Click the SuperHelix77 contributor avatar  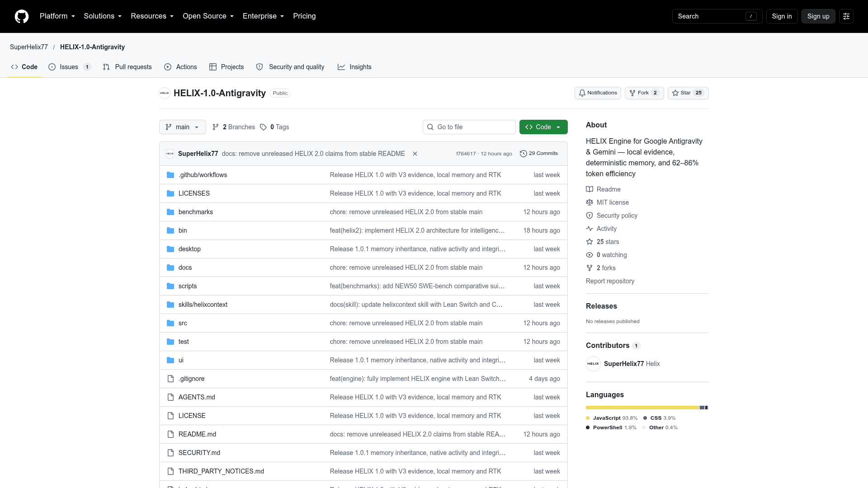(x=593, y=364)
